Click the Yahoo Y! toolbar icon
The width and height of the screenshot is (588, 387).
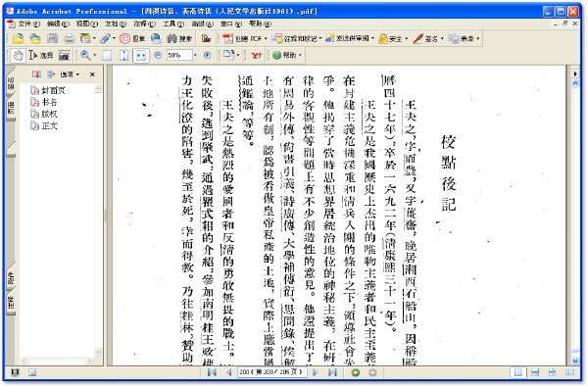(x=256, y=56)
